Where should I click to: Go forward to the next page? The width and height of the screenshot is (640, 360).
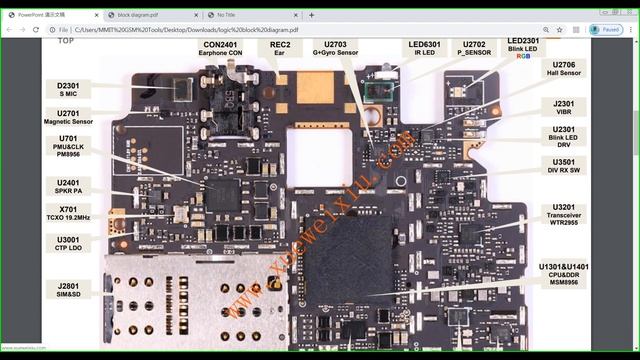22,30
